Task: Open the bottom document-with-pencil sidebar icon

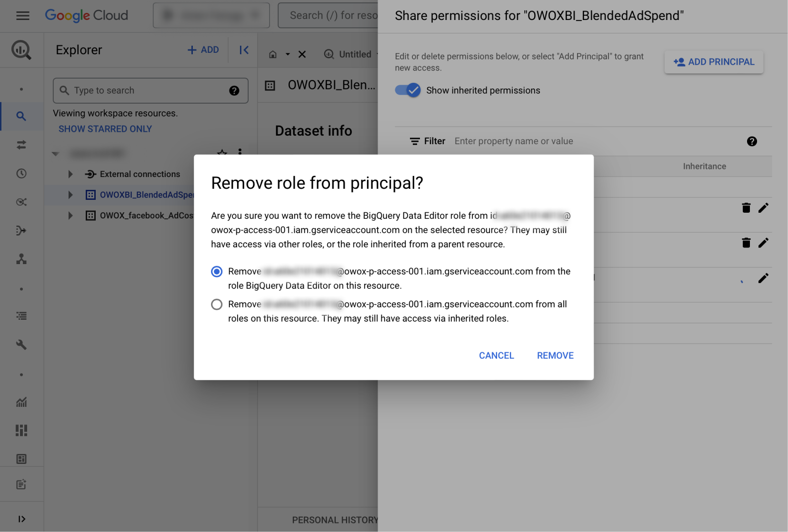Action: [21, 484]
